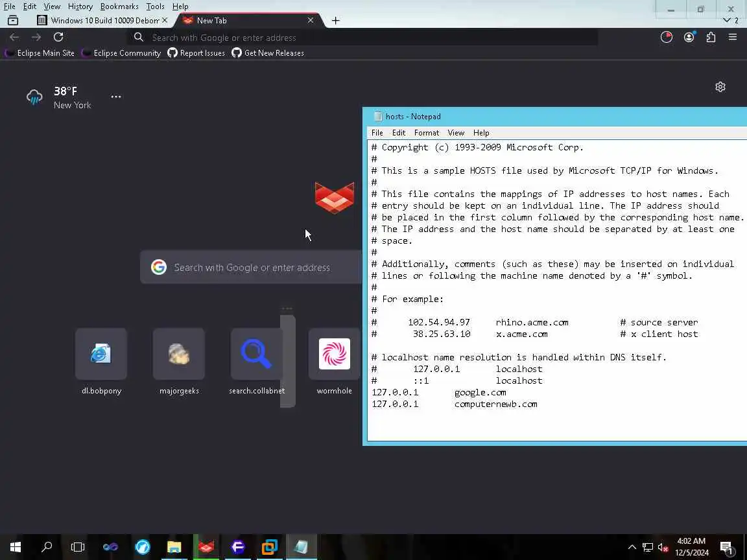747x560 pixels.
Task: Open Eclipse Main Site bookmark
Action: (x=40, y=53)
